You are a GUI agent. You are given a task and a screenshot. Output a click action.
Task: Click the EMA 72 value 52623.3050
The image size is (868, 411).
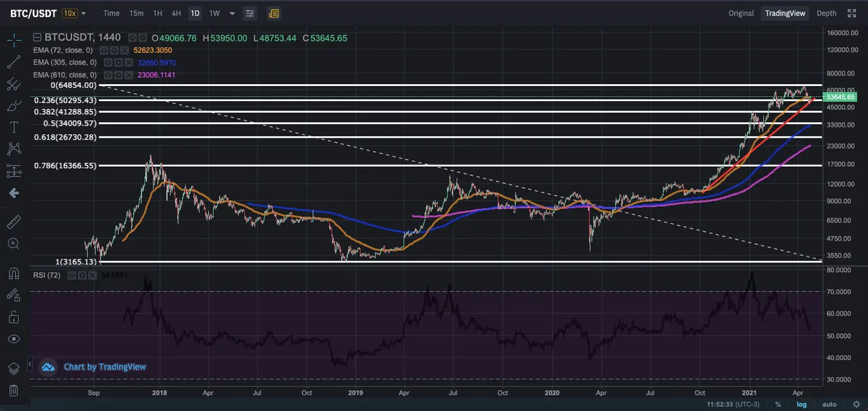click(x=153, y=50)
